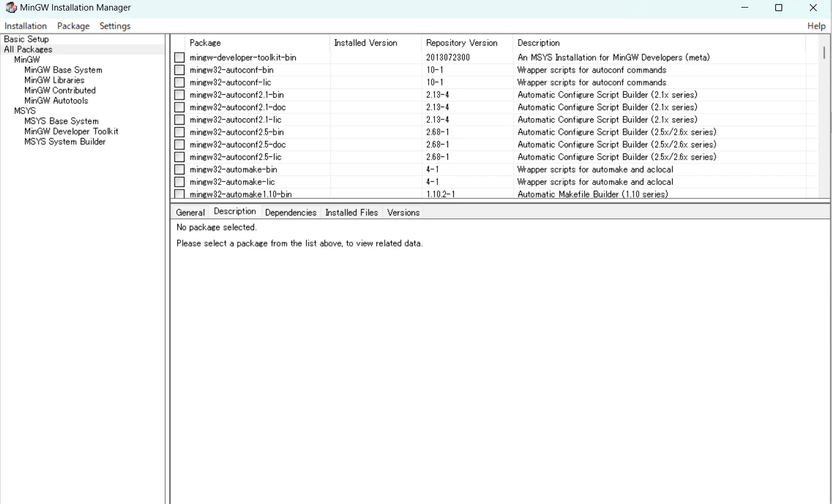Select MSYS Base System category
832x504 pixels.
[x=61, y=121]
